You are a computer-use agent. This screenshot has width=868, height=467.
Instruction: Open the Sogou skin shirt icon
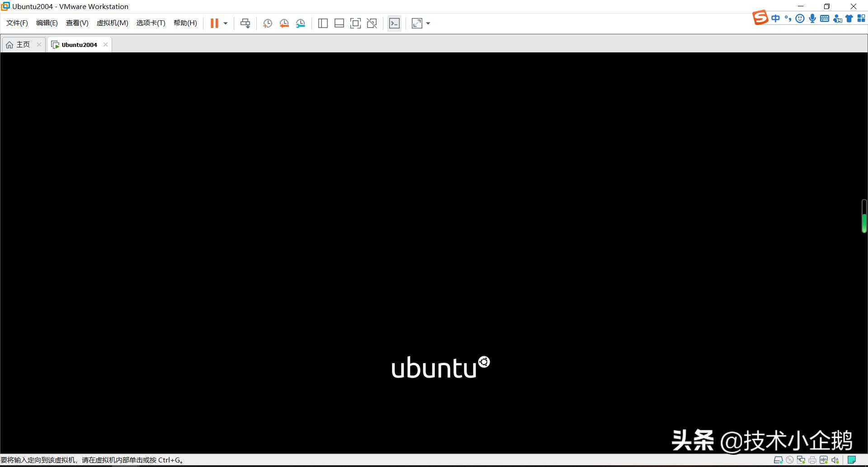[849, 19]
